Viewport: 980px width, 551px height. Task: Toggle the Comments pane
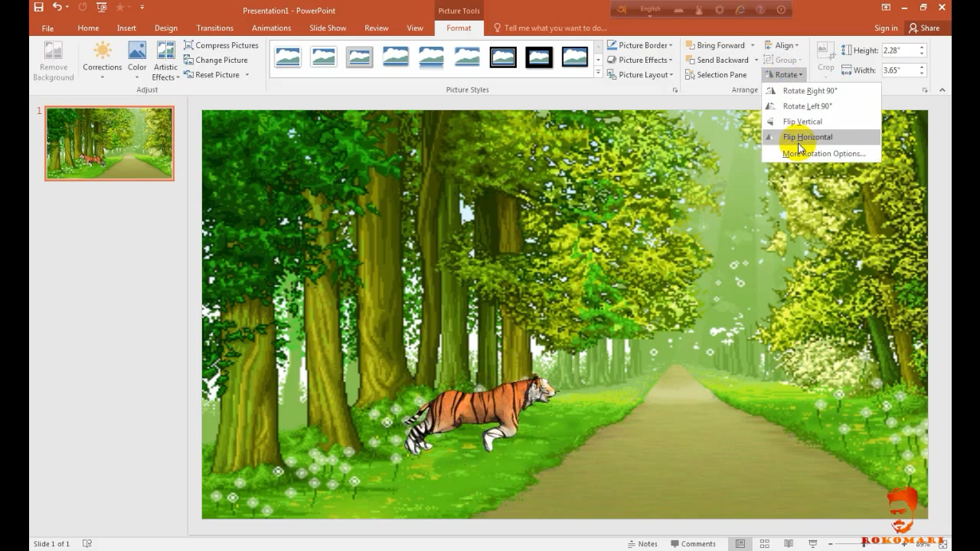pos(693,544)
